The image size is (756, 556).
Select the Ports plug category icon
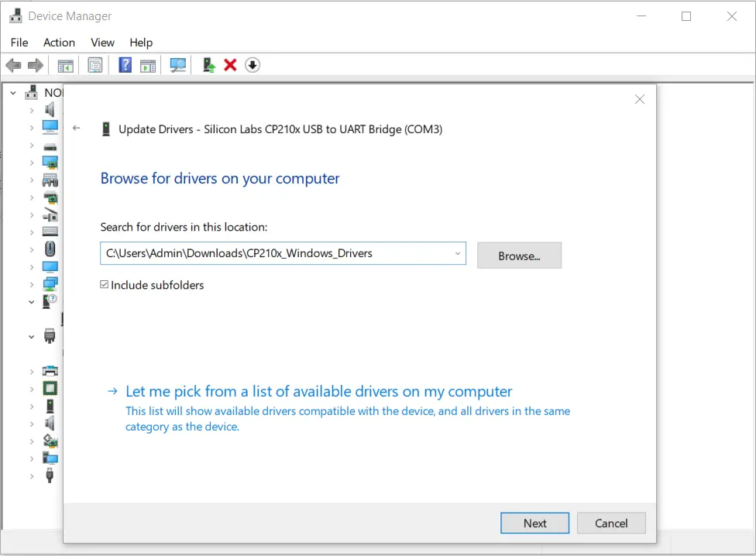click(x=50, y=336)
